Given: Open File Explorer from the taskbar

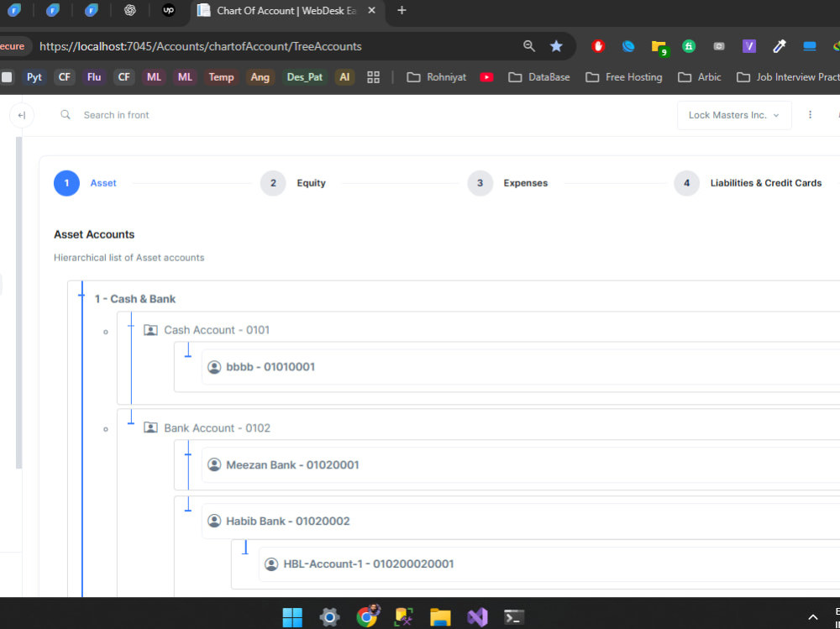Looking at the screenshot, I should click(x=440, y=617).
